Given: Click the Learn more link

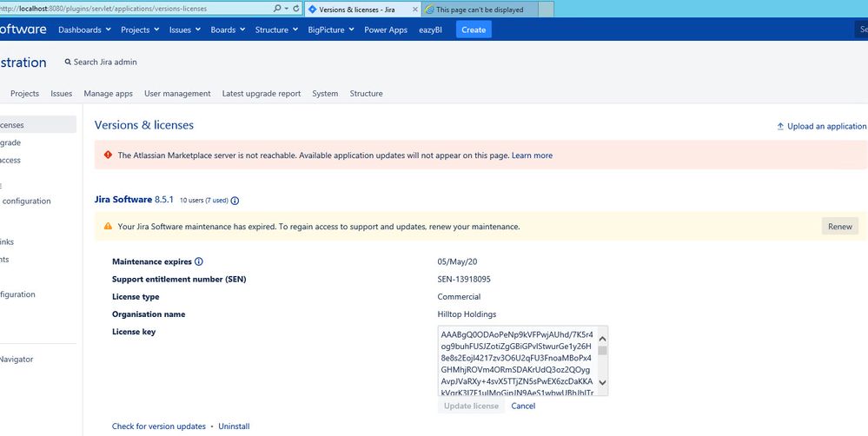Looking at the screenshot, I should click(532, 155).
